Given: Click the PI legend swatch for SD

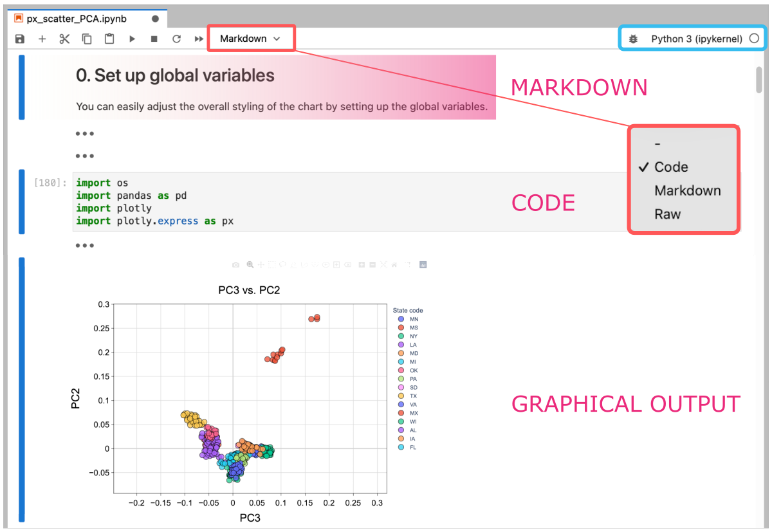Looking at the screenshot, I should coord(401,387).
